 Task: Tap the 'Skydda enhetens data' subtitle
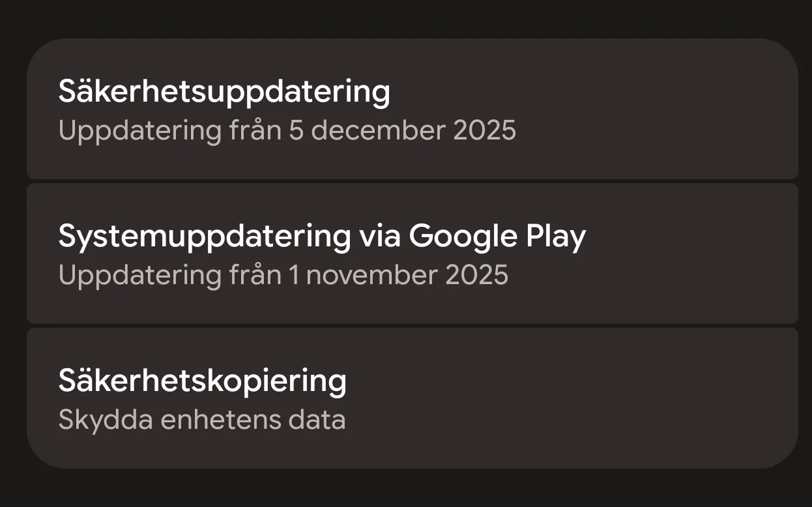point(202,420)
